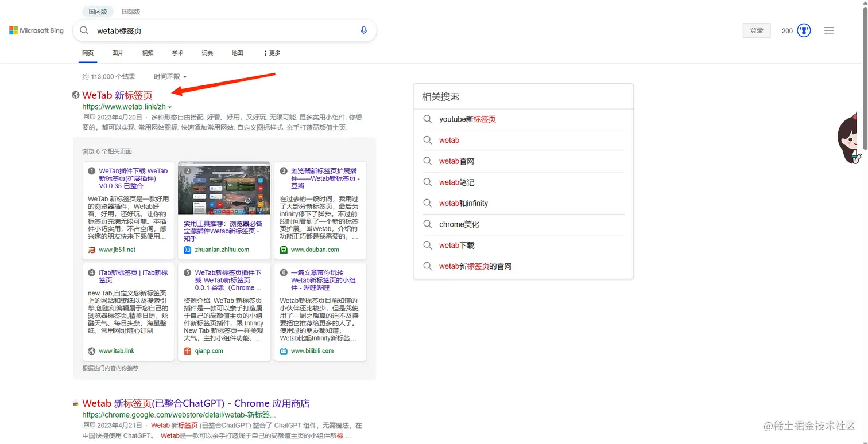
Task: Click the www.bilibili.com URL text
Action: coord(312,350)
